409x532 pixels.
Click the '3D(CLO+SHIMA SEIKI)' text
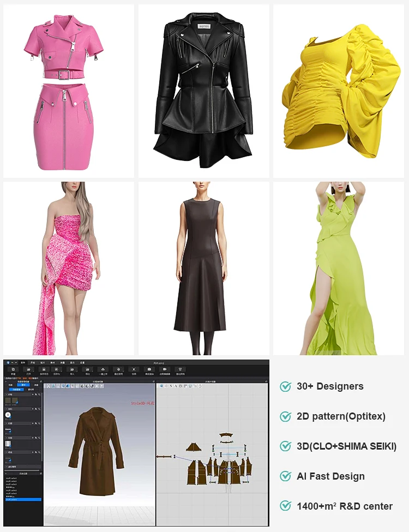point(346,446)
